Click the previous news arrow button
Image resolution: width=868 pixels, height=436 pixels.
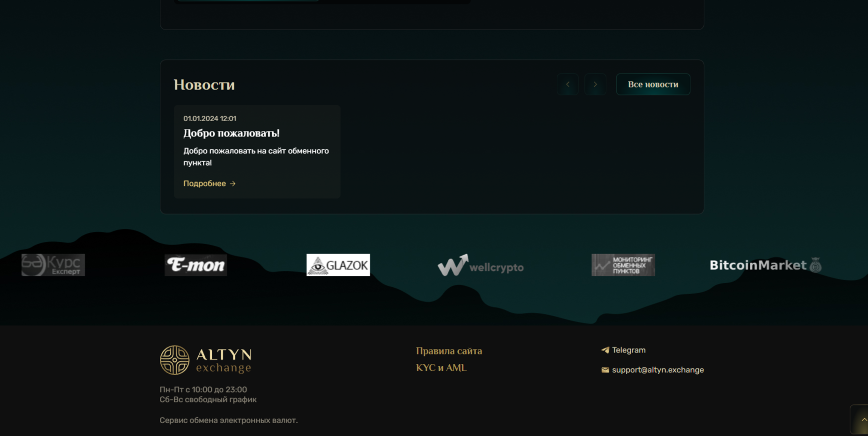point(568,84)
